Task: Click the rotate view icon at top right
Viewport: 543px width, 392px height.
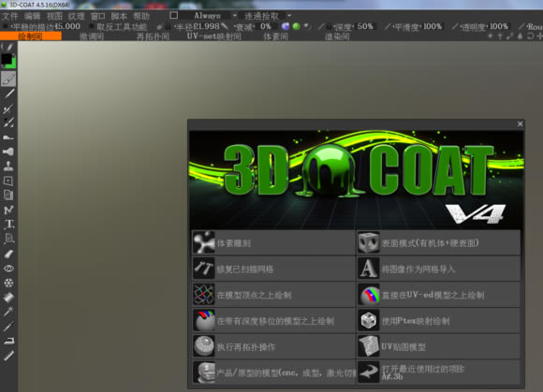Action: (530, 36)
